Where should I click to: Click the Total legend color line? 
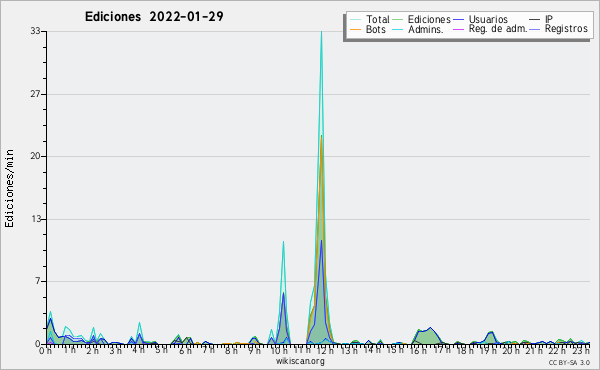(x=355, y=20)
